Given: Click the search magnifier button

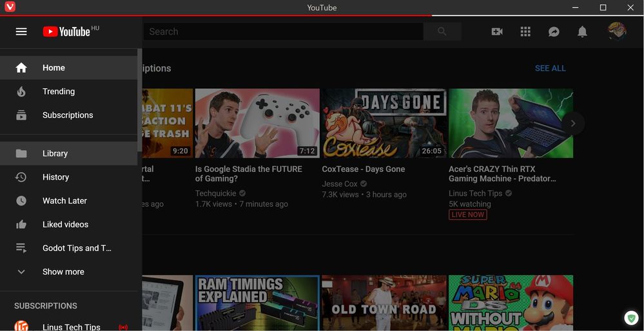Looking at the screenshot, I should (x=442, y=32).
